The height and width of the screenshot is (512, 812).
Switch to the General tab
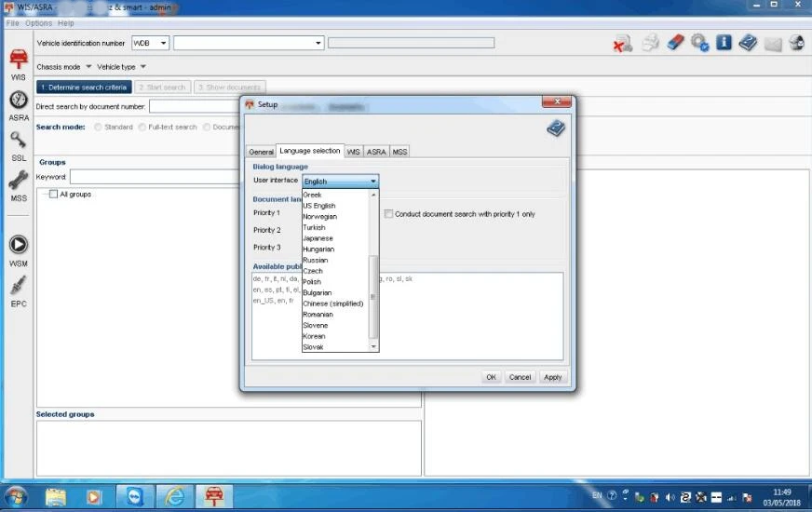click(x=261, y=152)
